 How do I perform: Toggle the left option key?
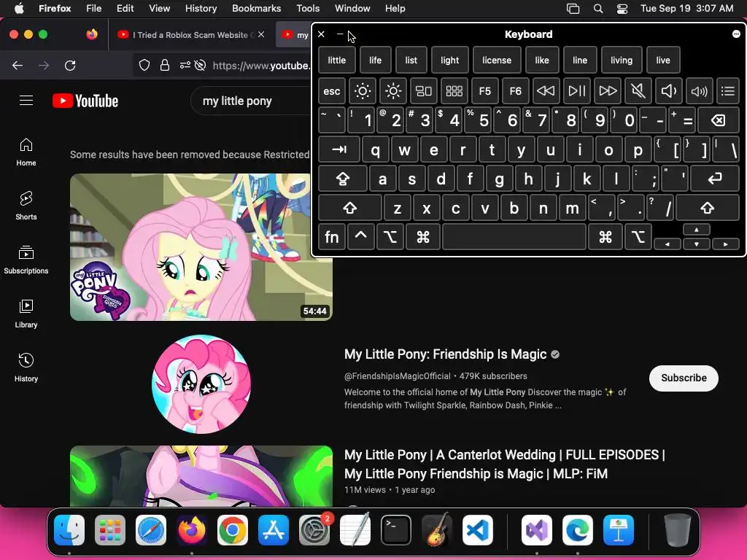(390, 237)
